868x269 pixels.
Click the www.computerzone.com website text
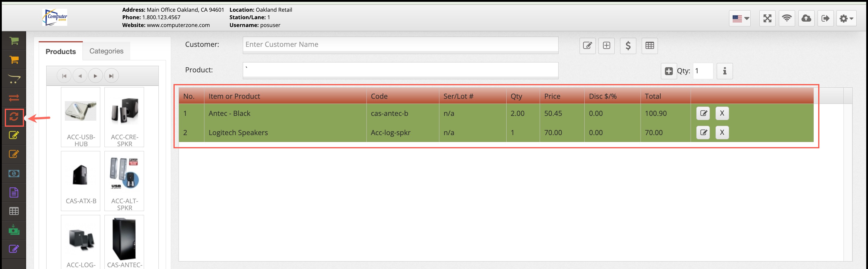[x=178, y=25]
